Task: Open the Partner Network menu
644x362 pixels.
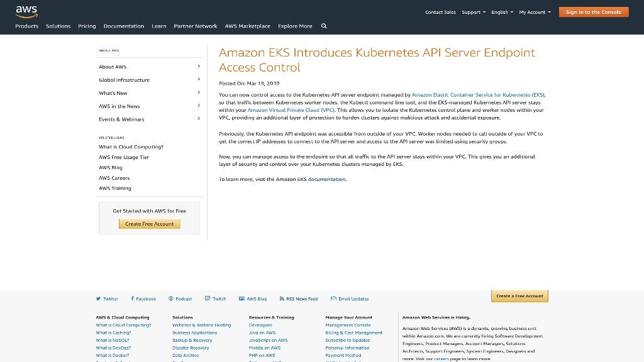Action: point(196,26)
